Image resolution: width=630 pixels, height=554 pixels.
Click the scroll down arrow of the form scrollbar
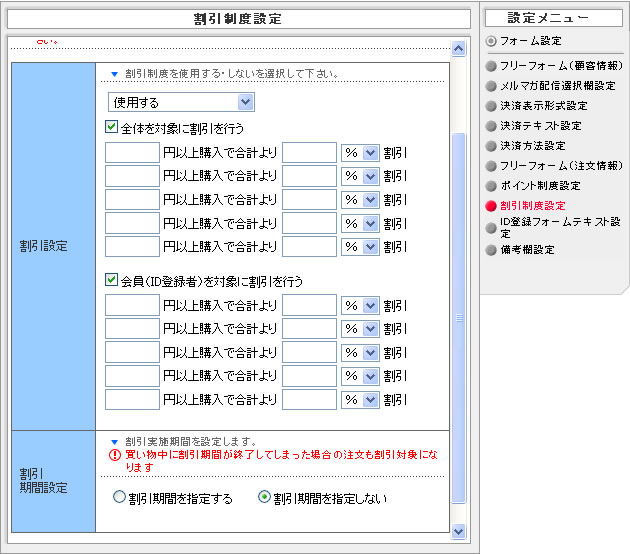coord(459,531)
